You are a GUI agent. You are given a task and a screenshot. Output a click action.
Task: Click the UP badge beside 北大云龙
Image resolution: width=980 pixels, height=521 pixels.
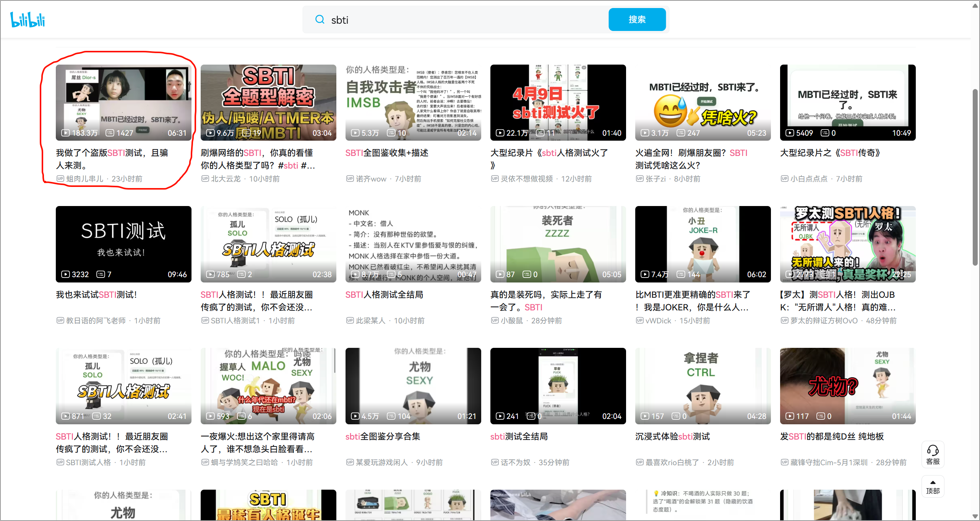(205, 179)
